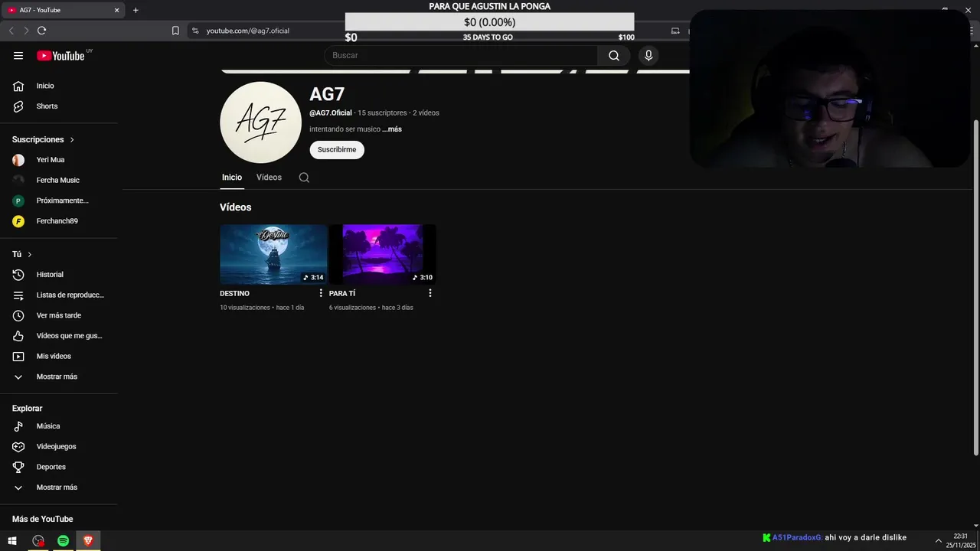The height and width of the screenshot is (551, 980).
Task: Open Fercha Music subscription channel
Action: click(x=59, y=180)
